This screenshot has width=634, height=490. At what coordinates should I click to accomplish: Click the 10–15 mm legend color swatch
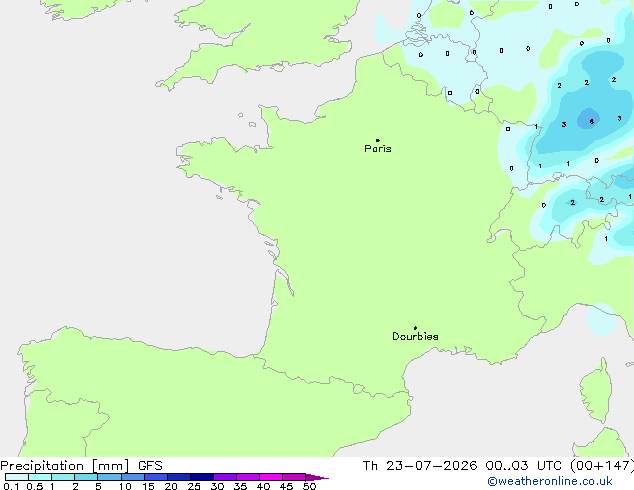click(133, 477)
